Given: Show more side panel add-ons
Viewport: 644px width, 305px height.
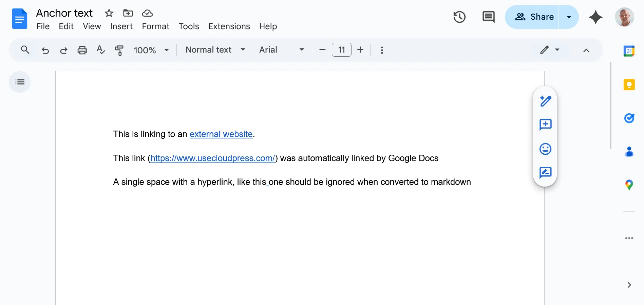Looking at the screenshot, I should (629, 238).
